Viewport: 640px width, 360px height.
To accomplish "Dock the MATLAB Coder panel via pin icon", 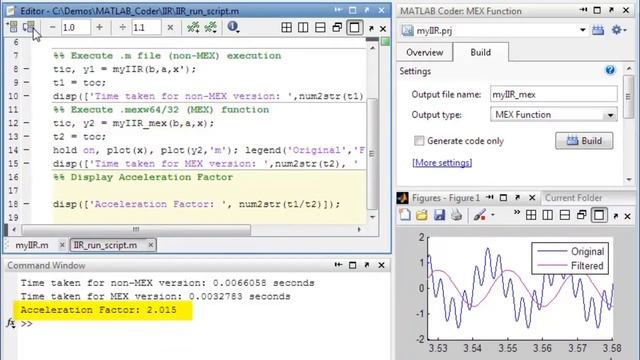I will point(583,11).
